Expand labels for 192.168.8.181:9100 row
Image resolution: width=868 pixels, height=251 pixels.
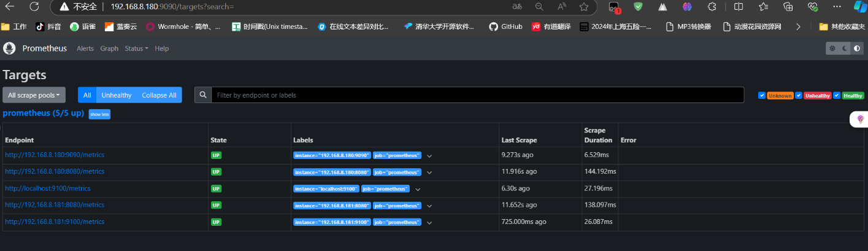coord(429,222)
